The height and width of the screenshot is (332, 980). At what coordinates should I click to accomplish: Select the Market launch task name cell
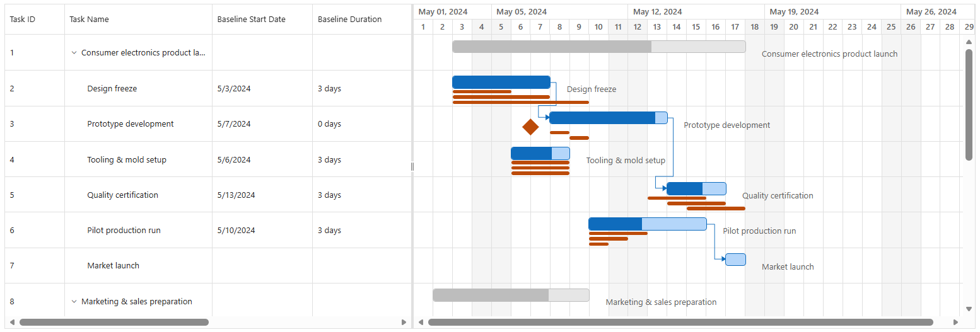click(x=138, y=266)
